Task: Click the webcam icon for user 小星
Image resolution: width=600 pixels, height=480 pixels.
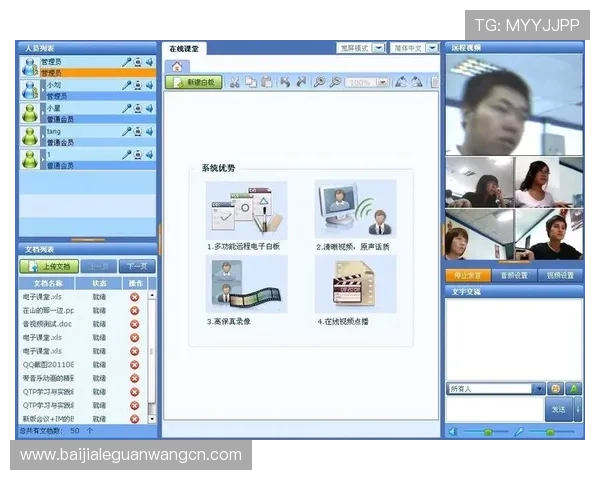Action: tap(138, 108)
